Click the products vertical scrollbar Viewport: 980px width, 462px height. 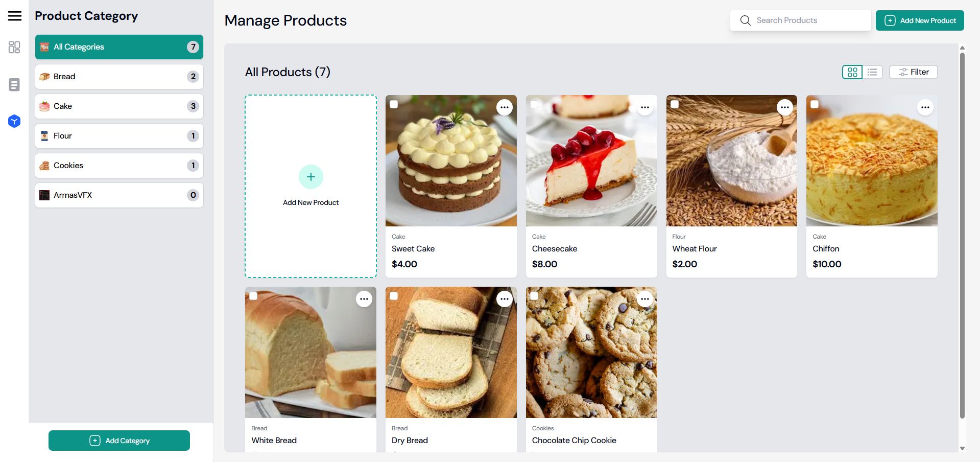tap(962, 235)
